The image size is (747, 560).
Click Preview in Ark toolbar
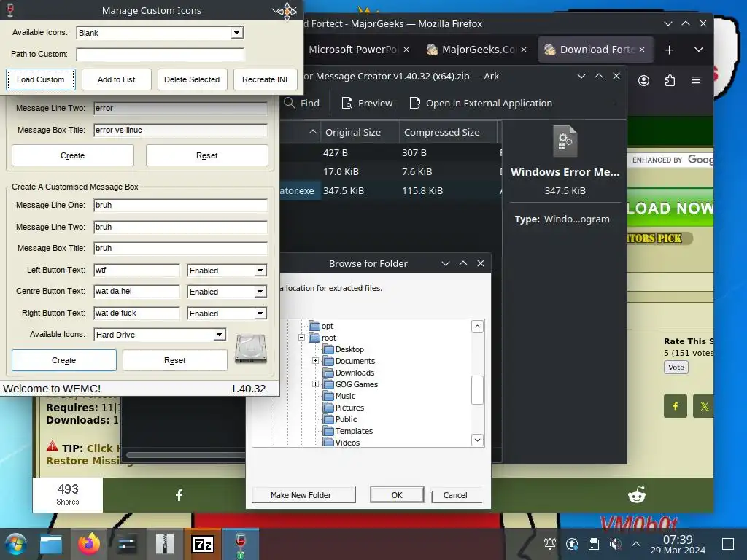click(x=367, y=103)
